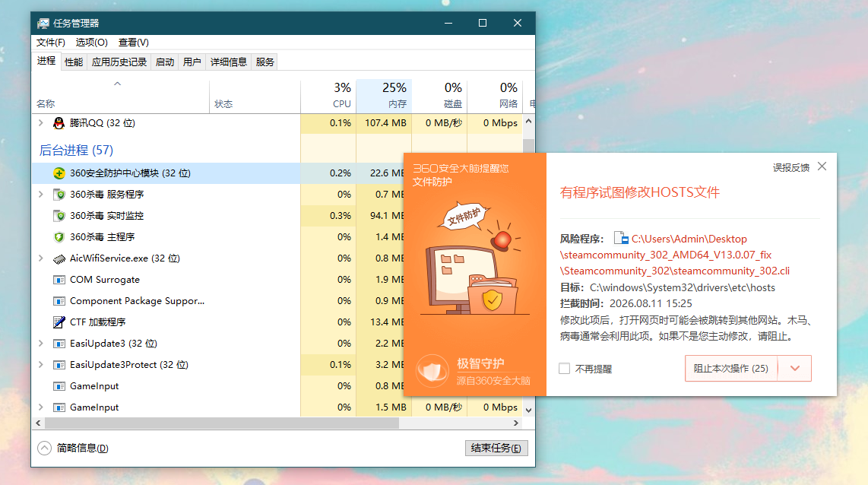Click the Task Manager title bar icon
The height and width of the screenshot is (485, 868).
tap(43, 24)
